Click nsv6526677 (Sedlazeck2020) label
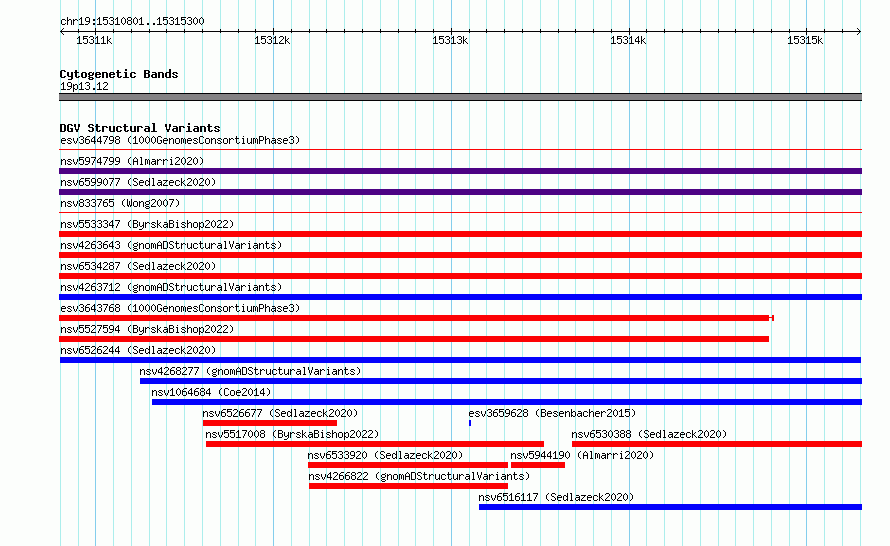Image resolution: width=890 pixels, height=546 pixels. point(280,413)
